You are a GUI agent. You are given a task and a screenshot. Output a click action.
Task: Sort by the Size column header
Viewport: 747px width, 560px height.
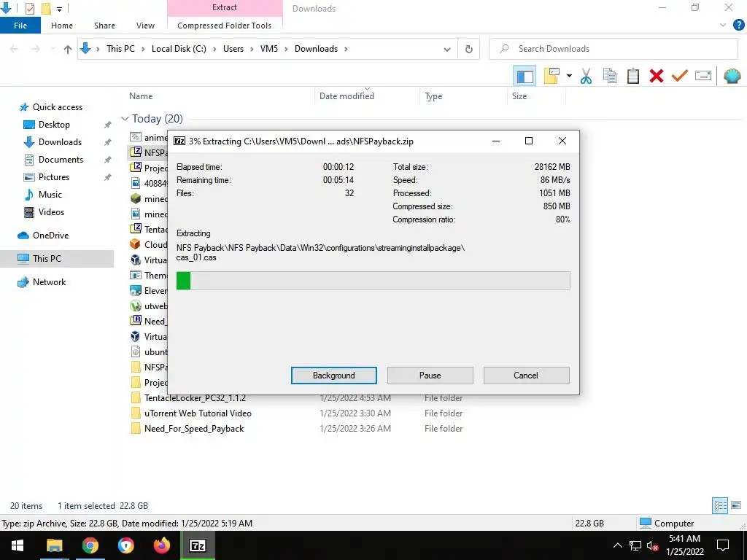(519, 96)
